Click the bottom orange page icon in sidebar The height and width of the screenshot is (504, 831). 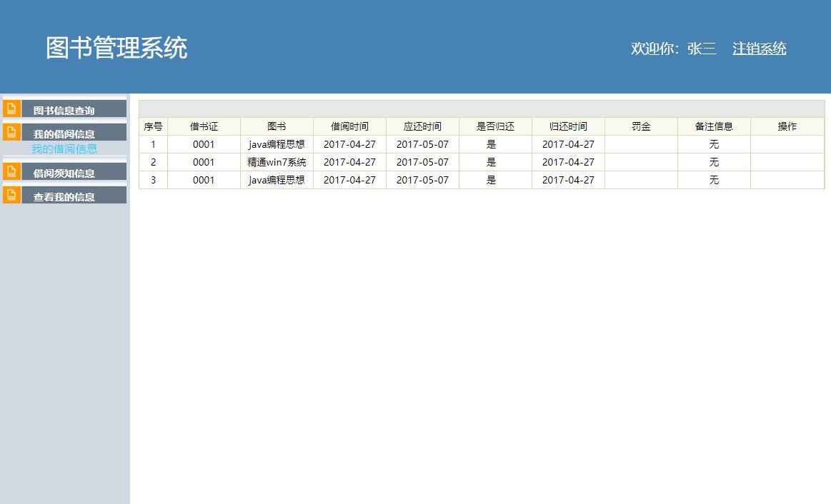[x=11, y=194]
